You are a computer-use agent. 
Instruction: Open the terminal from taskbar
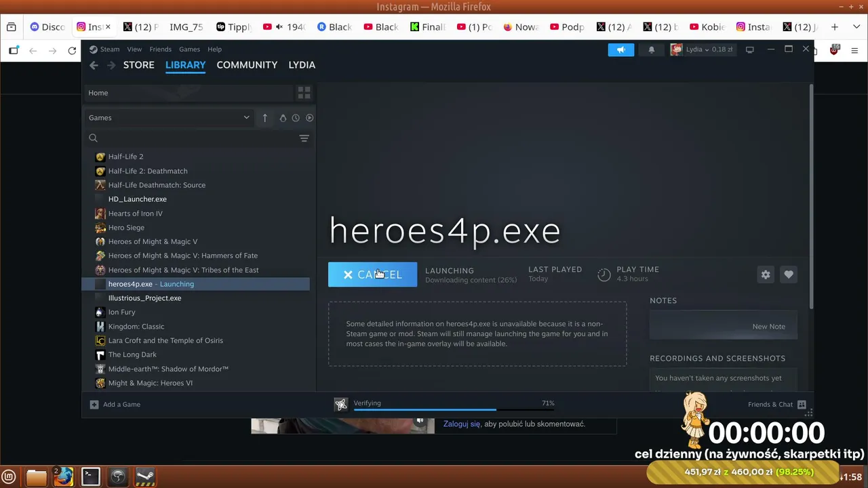[91, 476]
